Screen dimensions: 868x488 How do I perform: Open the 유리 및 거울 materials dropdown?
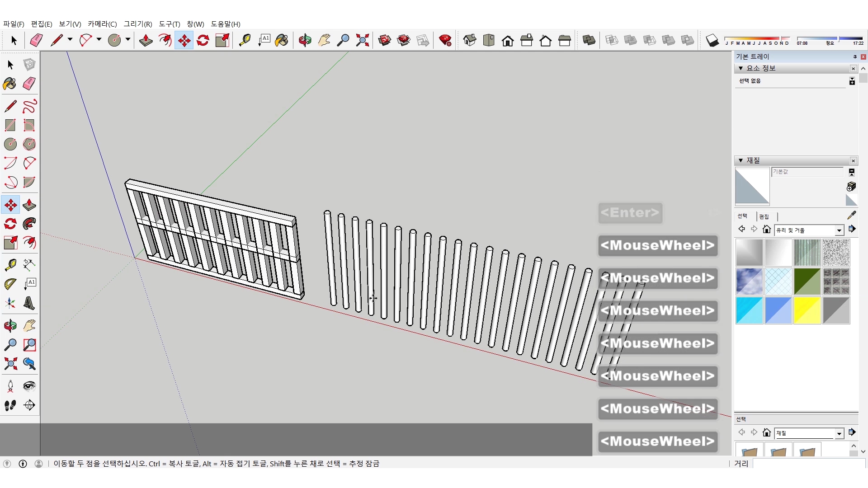(839, 230)
